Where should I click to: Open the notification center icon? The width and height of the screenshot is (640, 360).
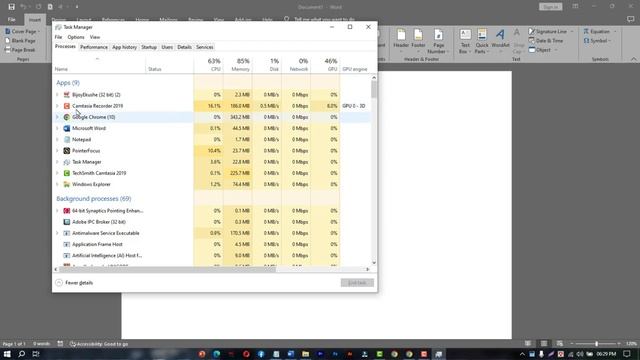point(627,354)
